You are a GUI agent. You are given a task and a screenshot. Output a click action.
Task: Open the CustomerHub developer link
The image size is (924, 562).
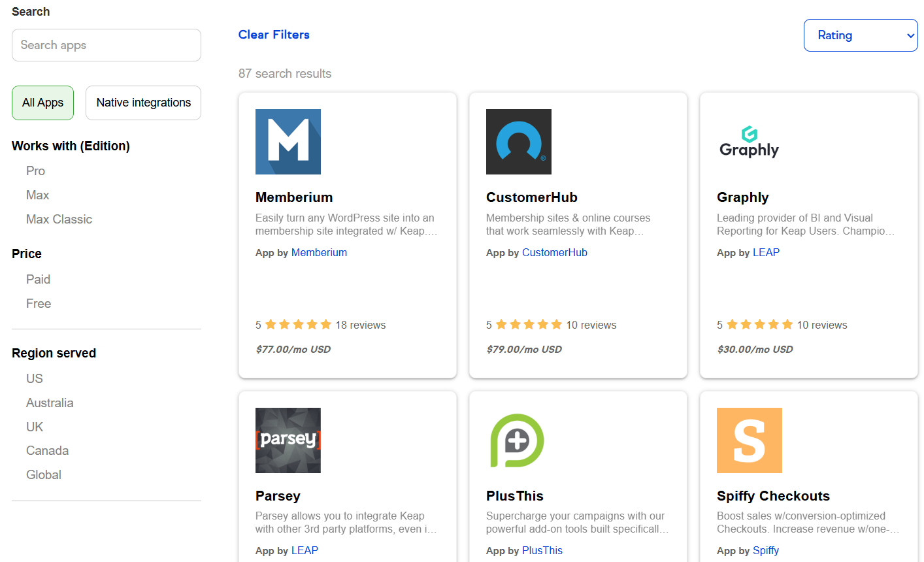tap(555, 252)
